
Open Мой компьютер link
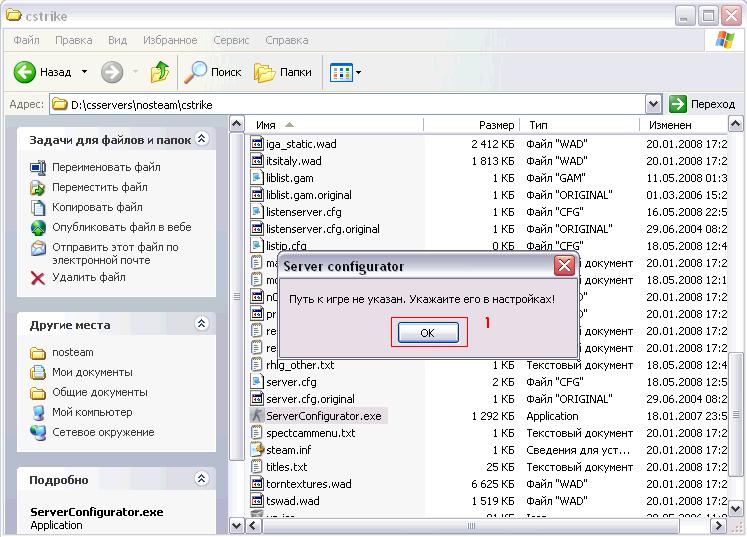pyautogui.click(x=92, y=412)
